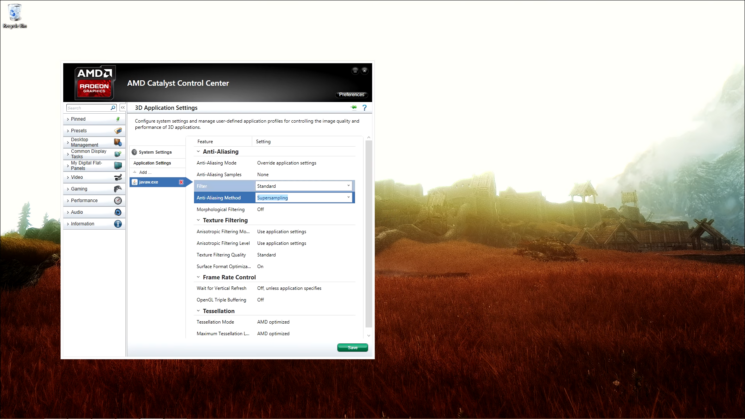
Task: Click the Video category icon
Action: click(x=118, y=177)
